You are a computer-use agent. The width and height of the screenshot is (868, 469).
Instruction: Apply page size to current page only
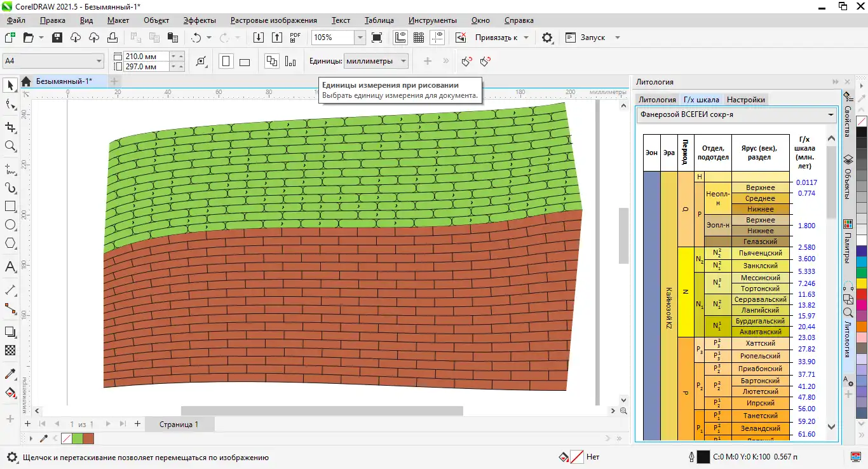291,62
